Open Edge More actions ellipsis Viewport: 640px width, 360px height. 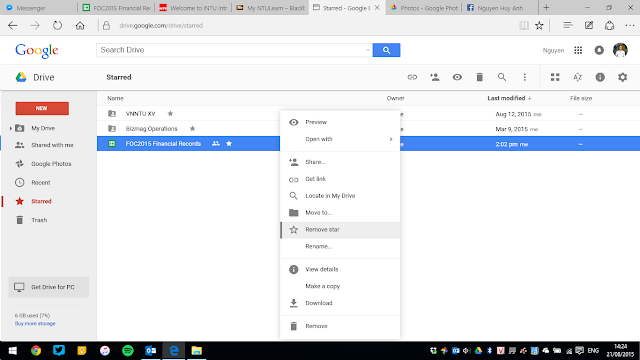click(630, 25)
